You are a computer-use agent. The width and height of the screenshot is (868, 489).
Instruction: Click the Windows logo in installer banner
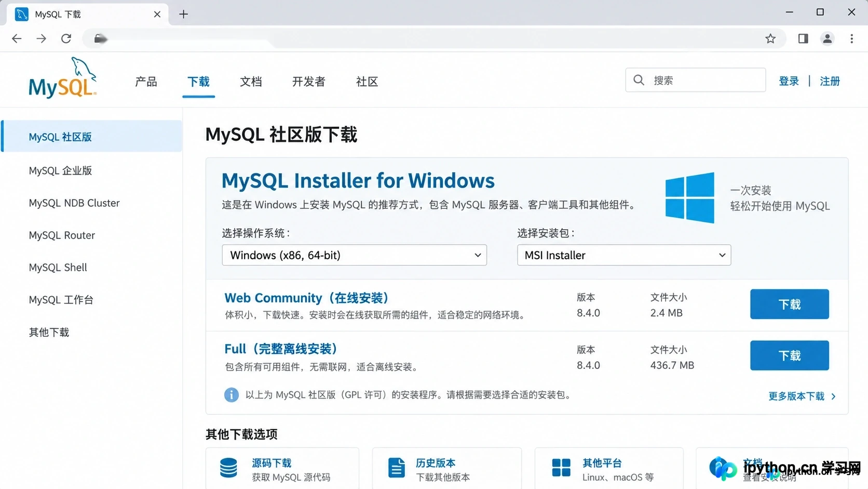(689, 197)
